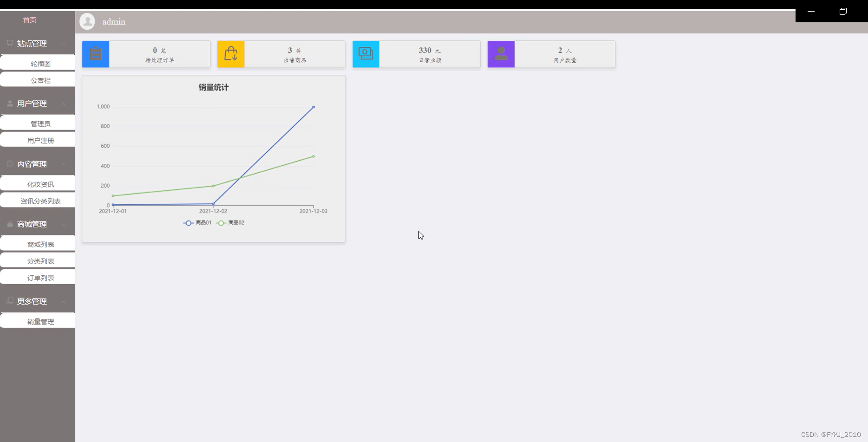Go to 首页 home page
The width and height of the screenshot is (868, 442).
coord(30,20)
